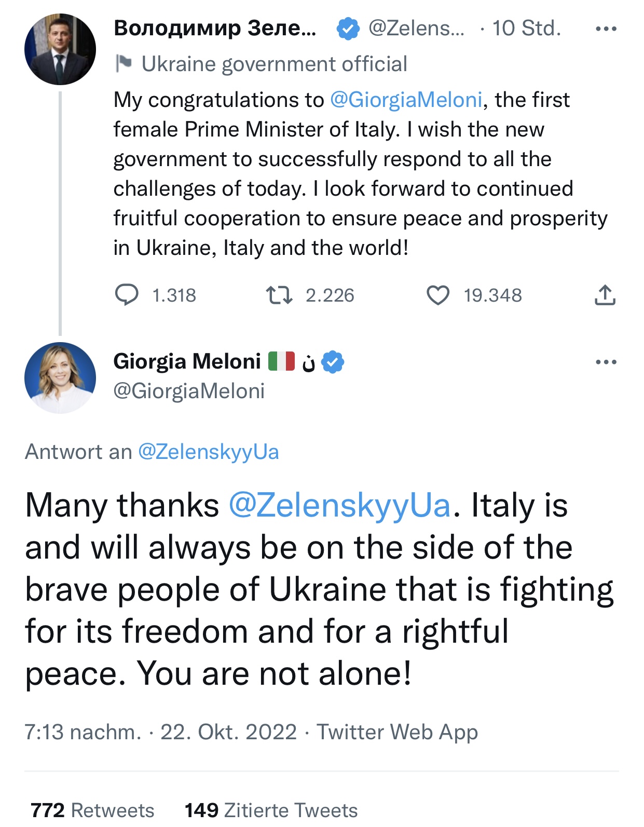This screenshot has width=644, height=827.
Task: Open the 149 Zitierte Tweets list
Action: click(271, 810)
